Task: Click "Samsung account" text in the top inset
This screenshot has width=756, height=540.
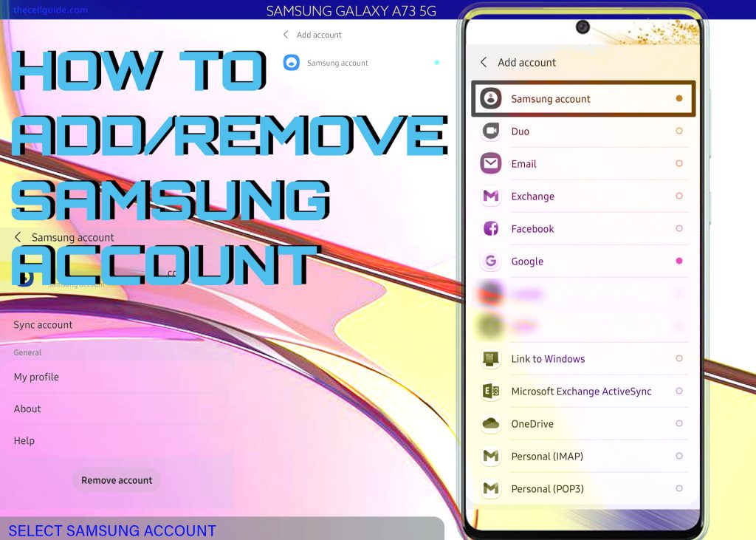Action: click(337, 63)
